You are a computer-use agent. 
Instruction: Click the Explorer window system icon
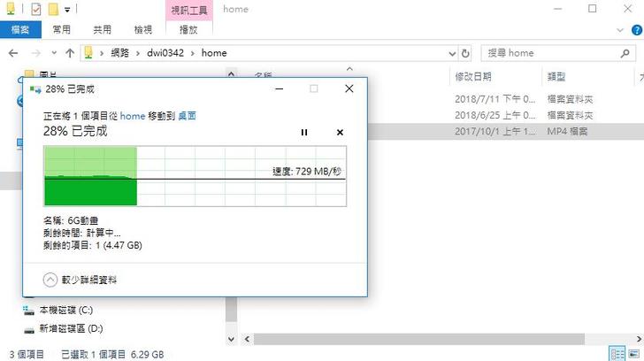click(11, 9)
